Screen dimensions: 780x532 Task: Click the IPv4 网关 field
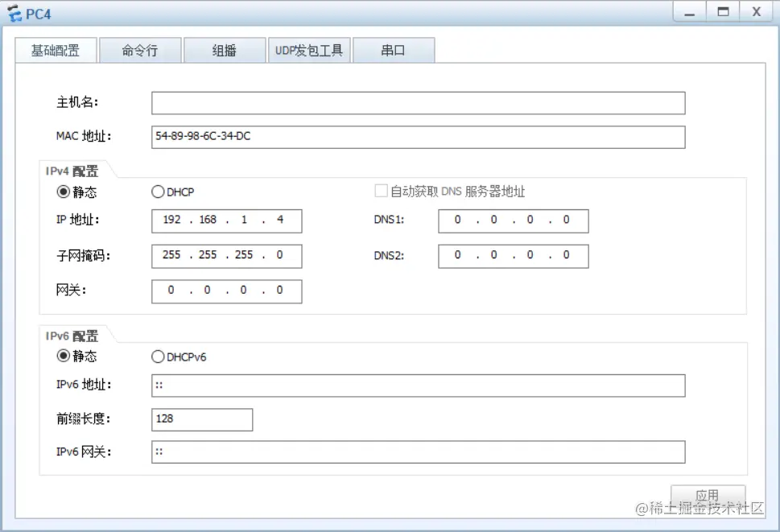coord(227,291)
